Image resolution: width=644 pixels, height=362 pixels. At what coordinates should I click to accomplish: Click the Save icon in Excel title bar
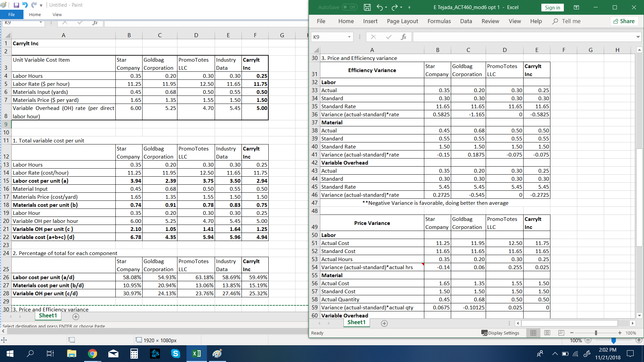point(367,7)
